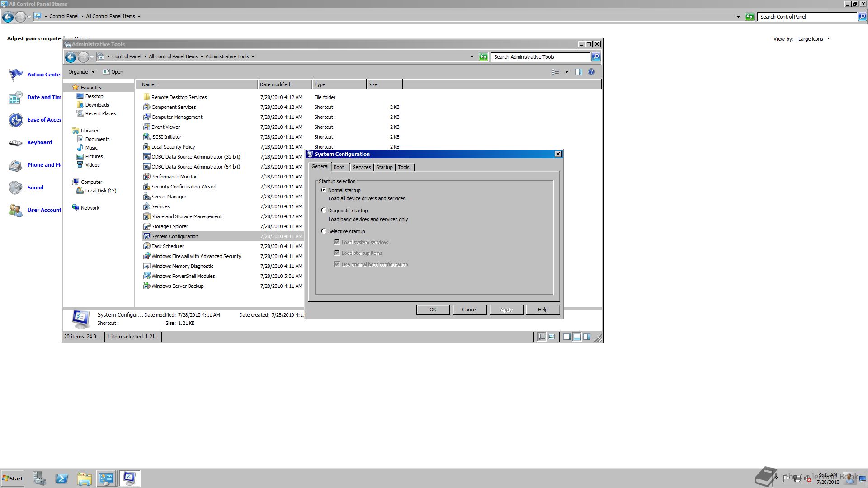Click Help in System Configuration
The image size is (868, 488).
(x=543, y=310)
